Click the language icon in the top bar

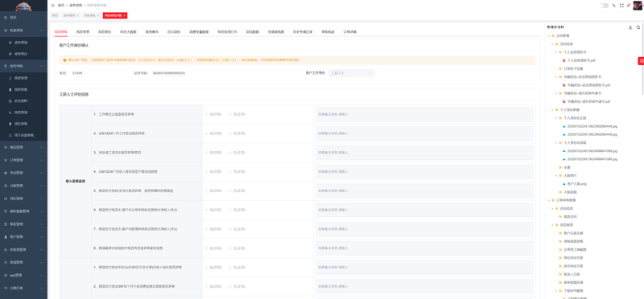point(614,6)
